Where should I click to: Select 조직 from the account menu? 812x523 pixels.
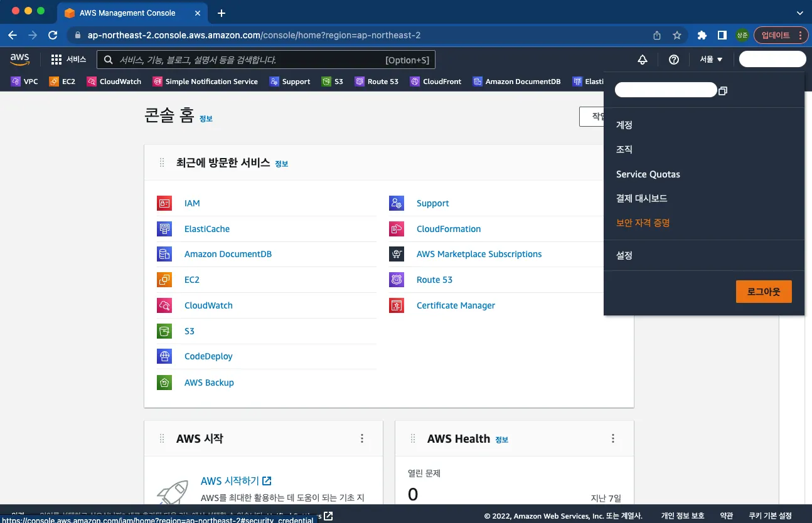pyautogui.click(x=624, y=149)
